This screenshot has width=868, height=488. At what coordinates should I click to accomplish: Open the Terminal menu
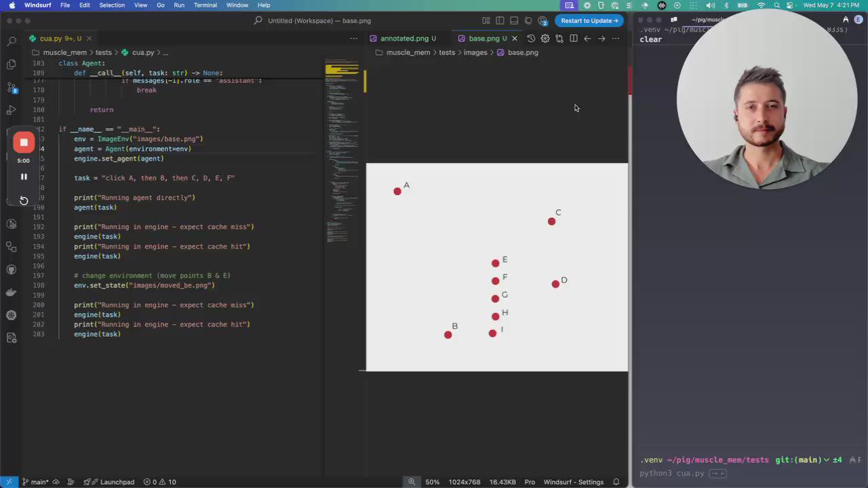tap(205, 5)
